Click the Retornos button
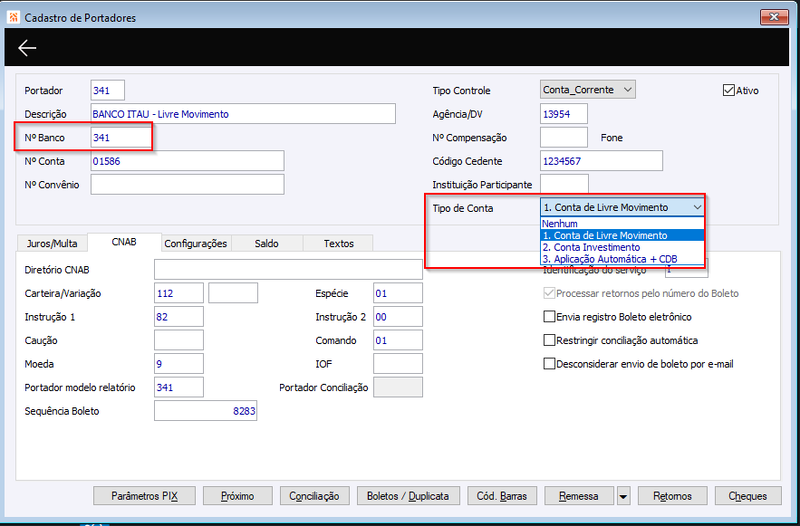800x526 pixels. (672, 496)
